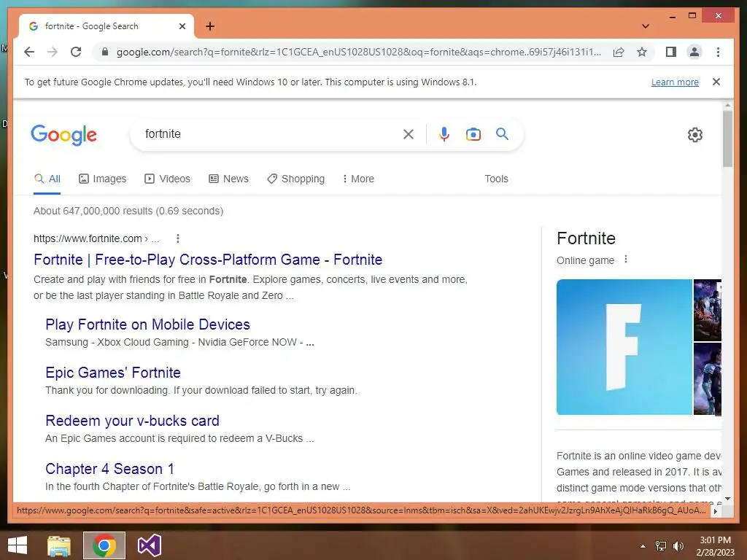
Task: Dismiss the Windows 10 update notification bar
Action: [x=716, y=82]
